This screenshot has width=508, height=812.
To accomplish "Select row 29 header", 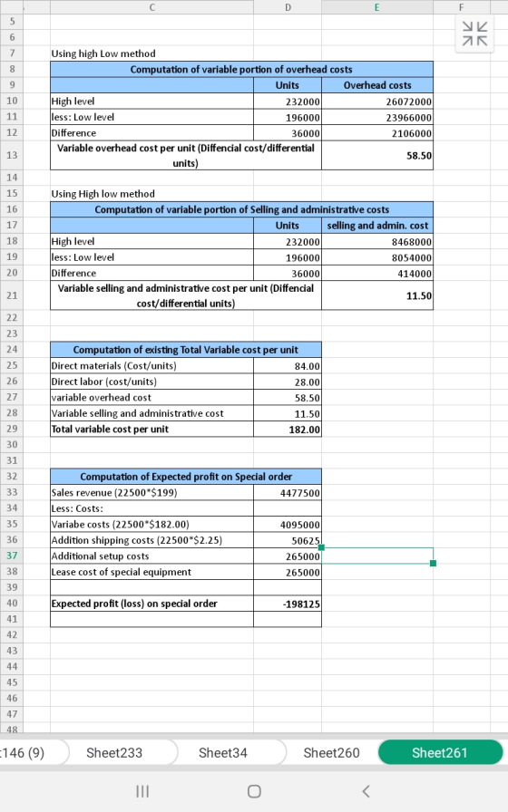I will (12, 429).
